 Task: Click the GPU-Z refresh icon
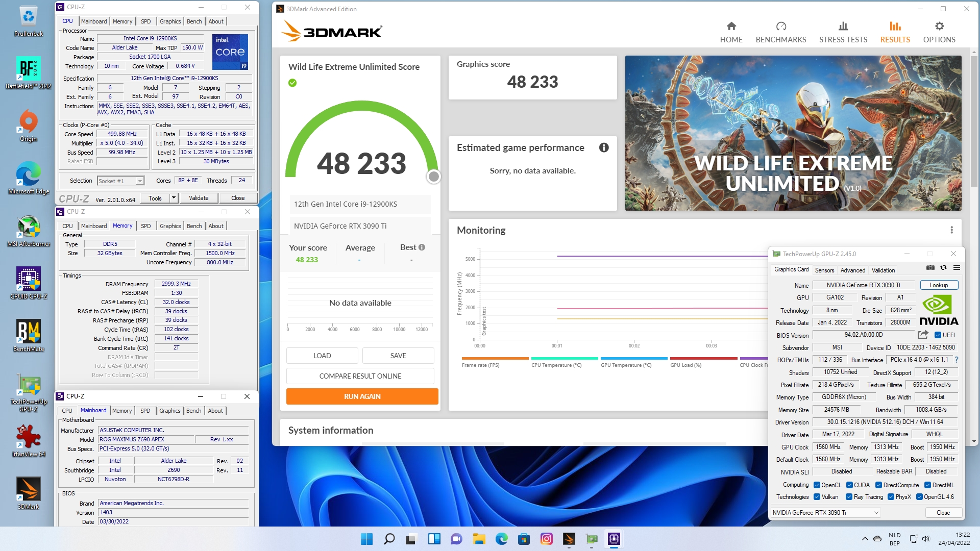coord(943,267)
